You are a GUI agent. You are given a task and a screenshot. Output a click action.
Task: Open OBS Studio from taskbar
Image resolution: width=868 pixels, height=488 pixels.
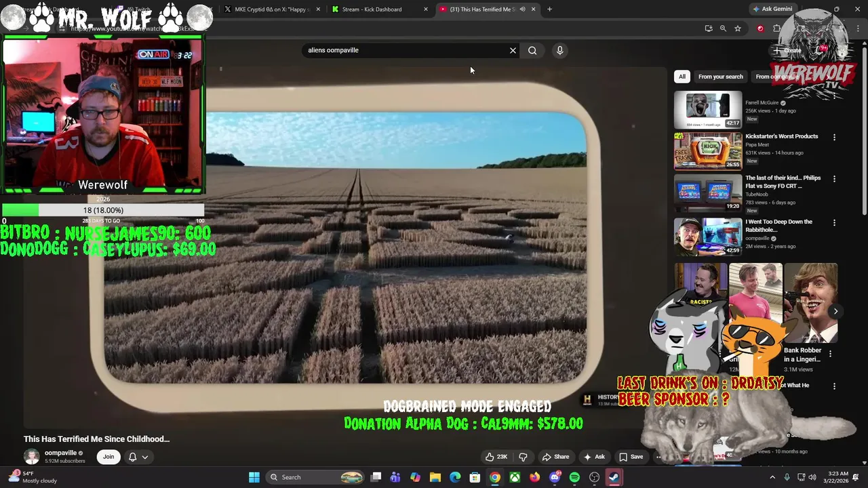click(x=595, y=477)
